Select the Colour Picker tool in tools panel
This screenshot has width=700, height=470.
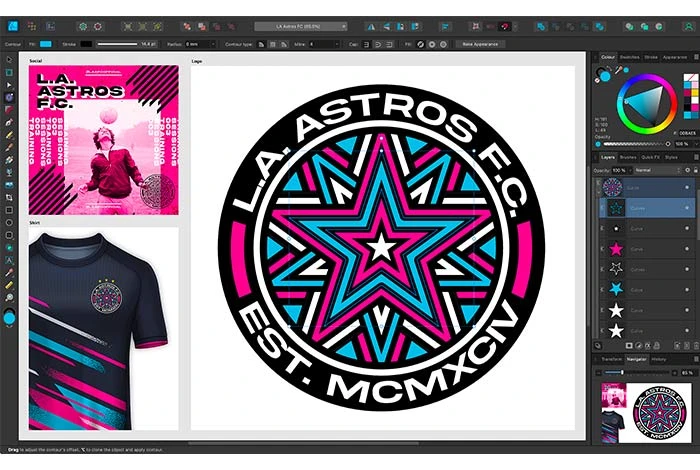tap(9, 272)
